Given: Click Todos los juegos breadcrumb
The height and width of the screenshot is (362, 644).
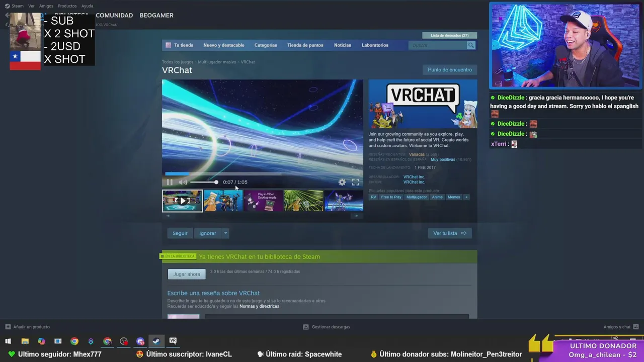Looking at the screenshot, I should click(178, 62).
